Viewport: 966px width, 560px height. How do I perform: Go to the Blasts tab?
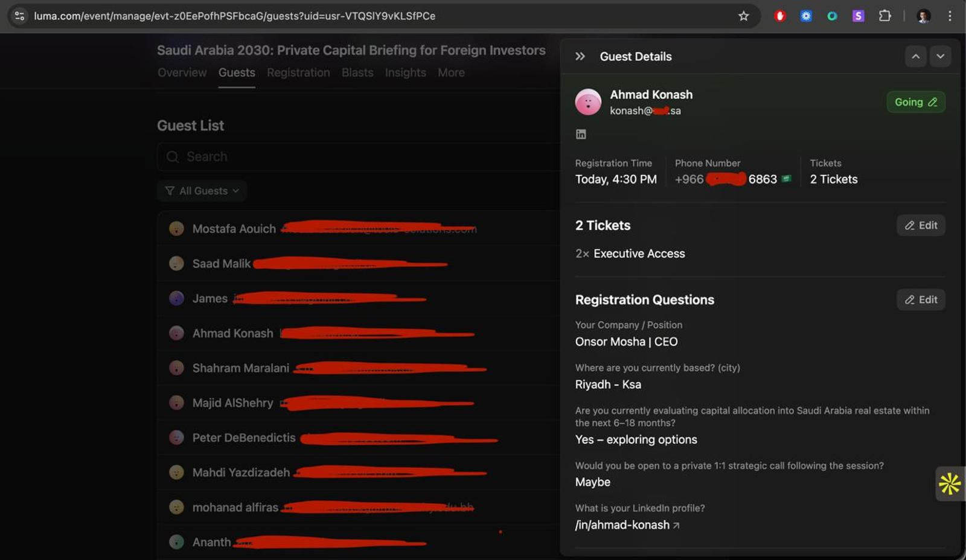[357, 72]
